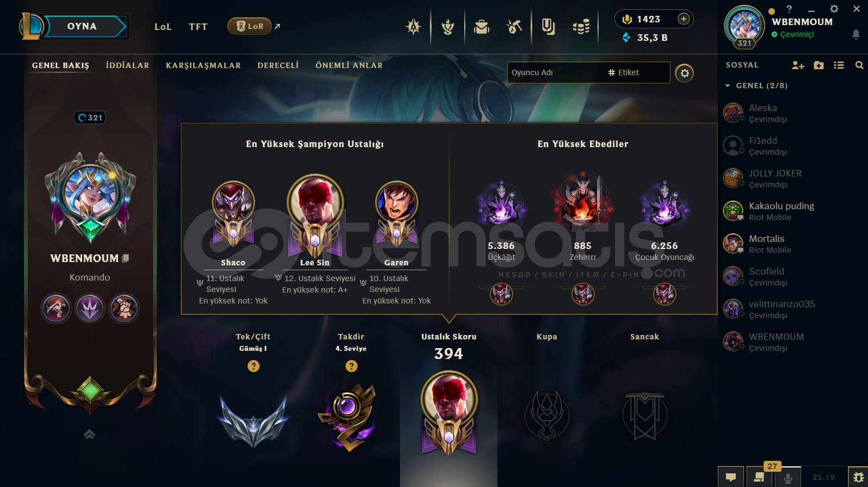Image resolution: width=868 pixels, height=487 pixels.
Task: Open the TFT link in header
Action: 198,27
